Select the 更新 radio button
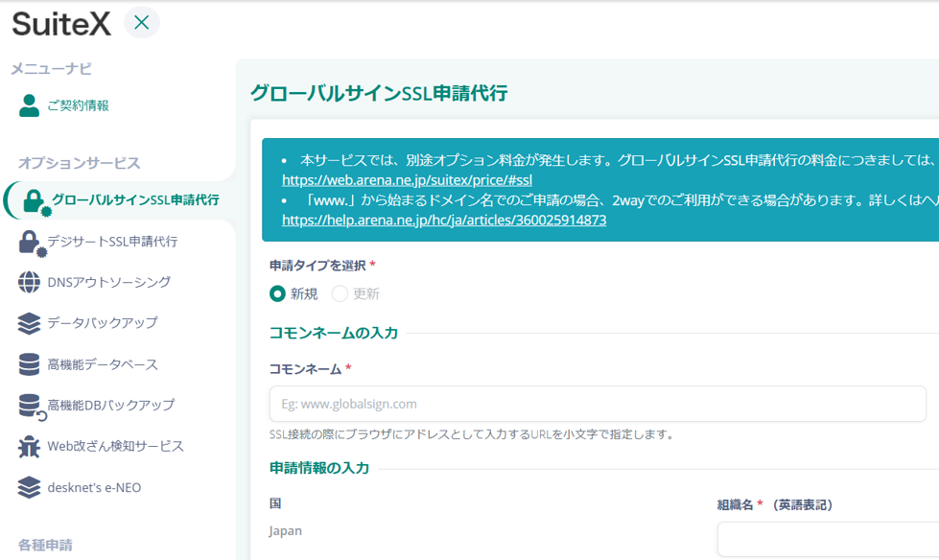This screenshot has width=939, height=560. (340, 294)
